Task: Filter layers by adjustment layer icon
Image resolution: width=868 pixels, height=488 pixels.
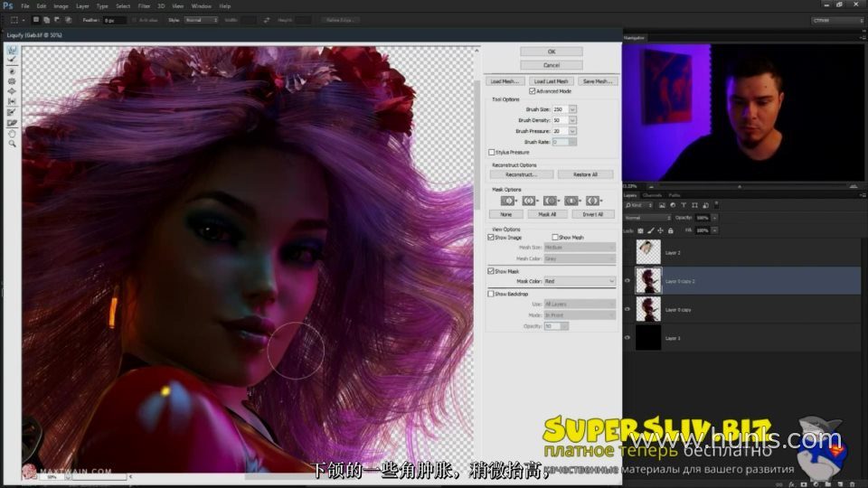Action: 673,205
